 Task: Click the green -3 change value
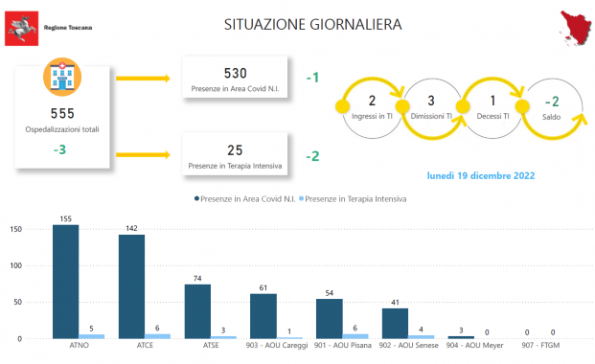coord(60,149)
